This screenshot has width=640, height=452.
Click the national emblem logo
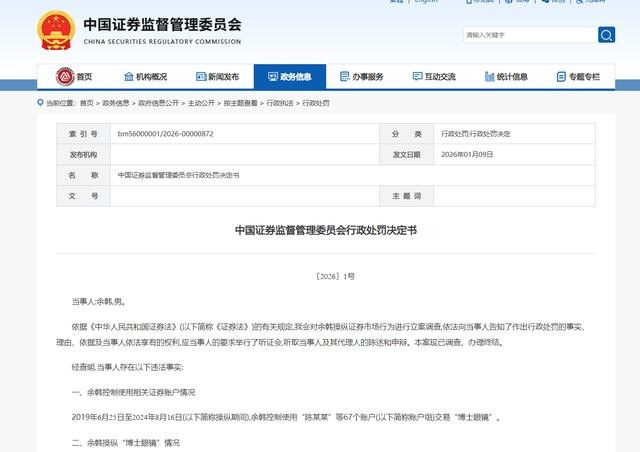56,31
